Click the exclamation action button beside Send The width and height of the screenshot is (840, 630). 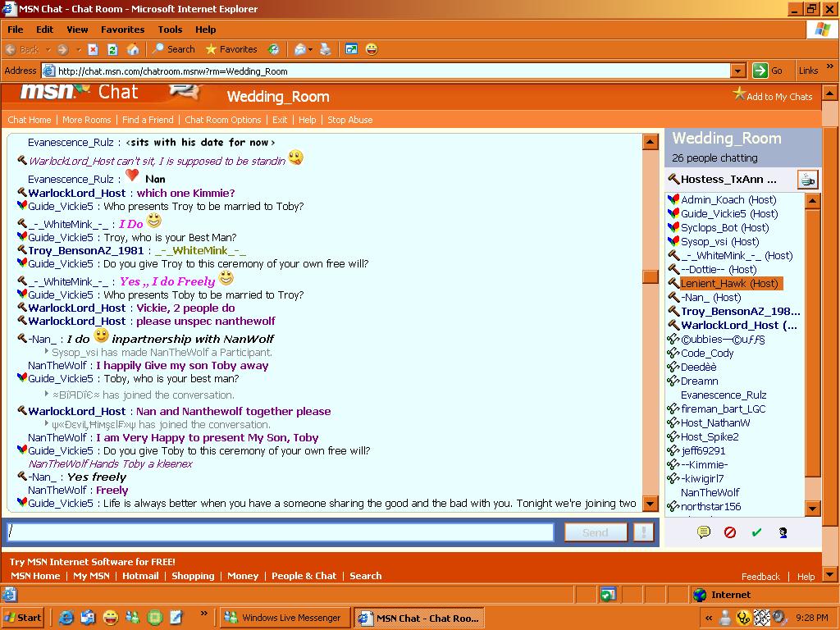click(643, 532)
